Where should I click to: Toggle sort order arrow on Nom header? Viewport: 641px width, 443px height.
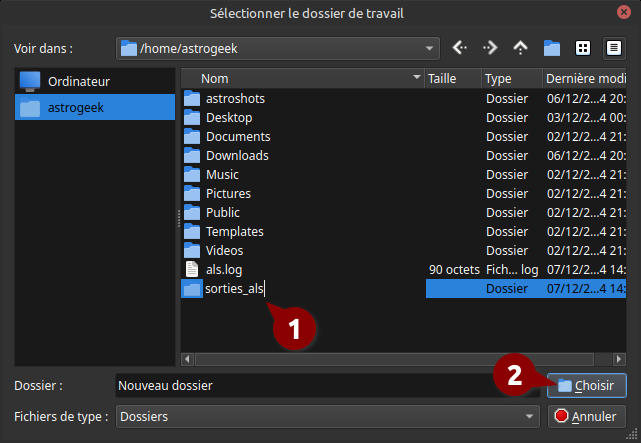(417, 77)
